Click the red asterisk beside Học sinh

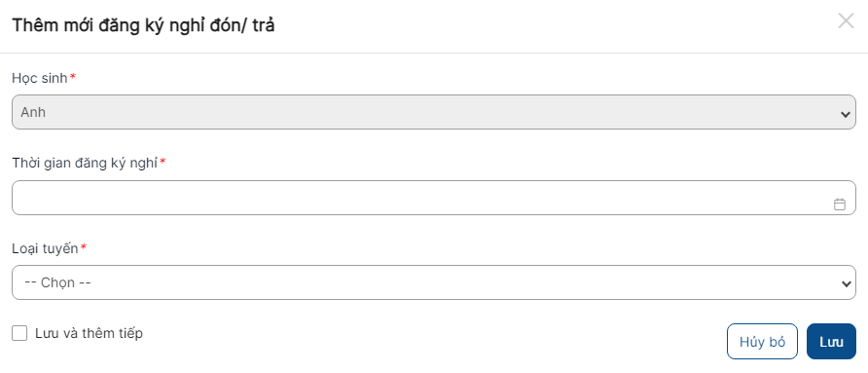tap(73, 77)
